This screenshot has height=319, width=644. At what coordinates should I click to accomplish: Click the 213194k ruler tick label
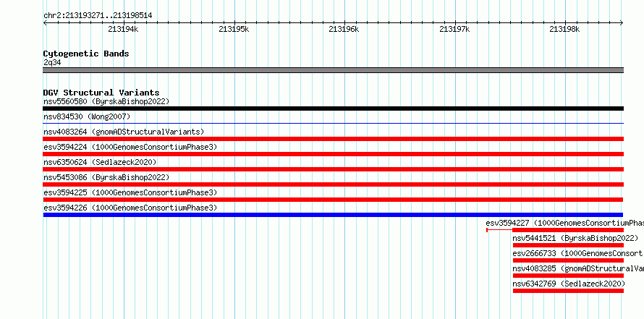(123, 29)
